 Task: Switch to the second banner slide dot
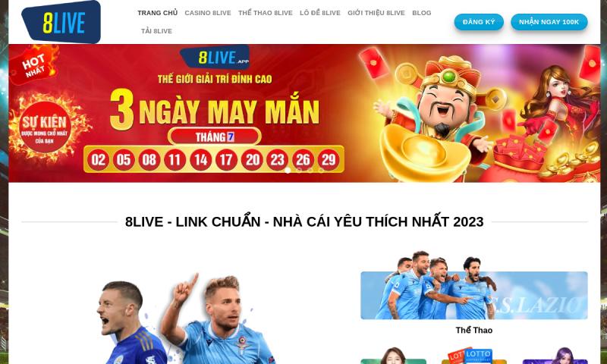[x=299, y=170]
